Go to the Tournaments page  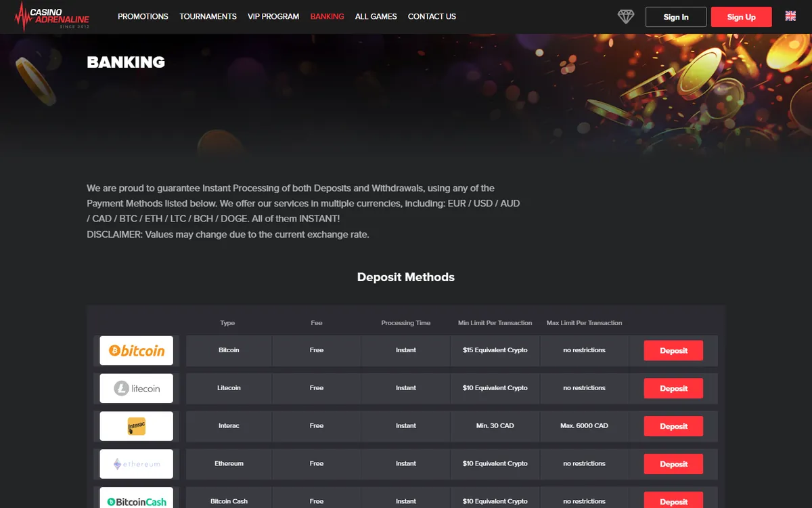(208, 16)
